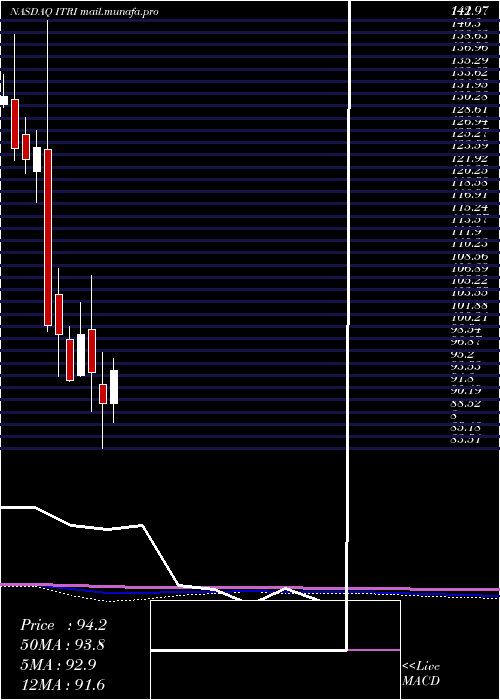Select the 50MA : 93.8 value
Screen dimensions: 500x700
tap(63, 645)
